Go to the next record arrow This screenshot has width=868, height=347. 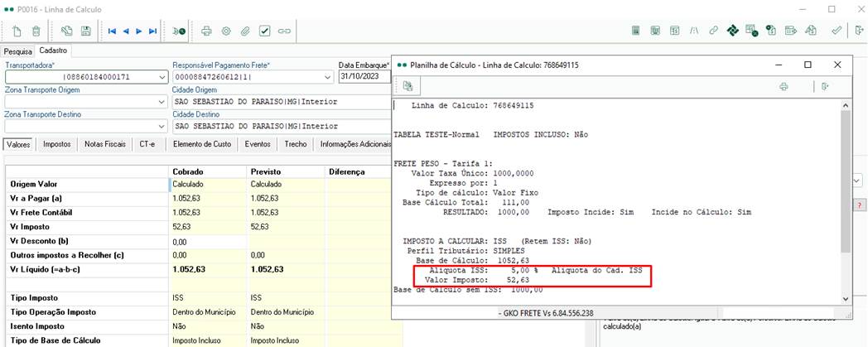pos(139,31)
